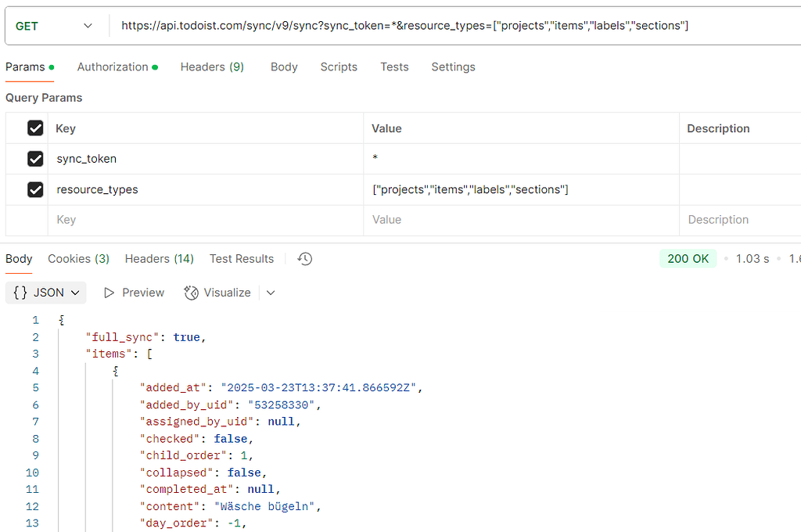Screen dimensions: 801x532
Task: Click line number 5 in the response viewer
Action: coord(35,387)
